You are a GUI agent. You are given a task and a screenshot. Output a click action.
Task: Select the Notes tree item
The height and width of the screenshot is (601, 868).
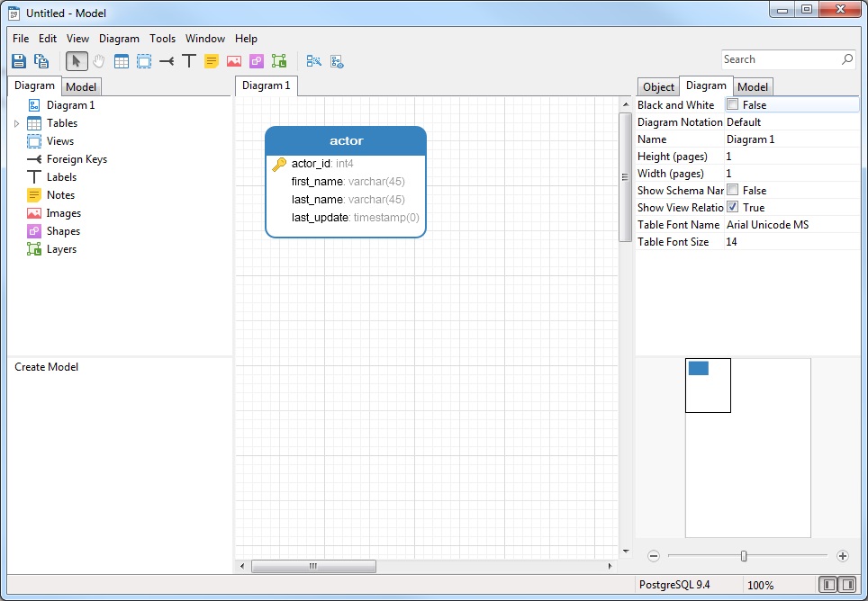coord(60,195)
